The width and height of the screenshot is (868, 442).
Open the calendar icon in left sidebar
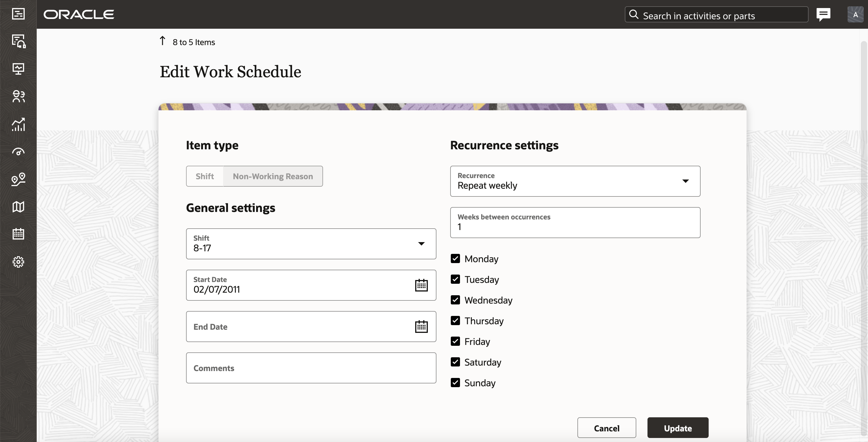point(18,234)
